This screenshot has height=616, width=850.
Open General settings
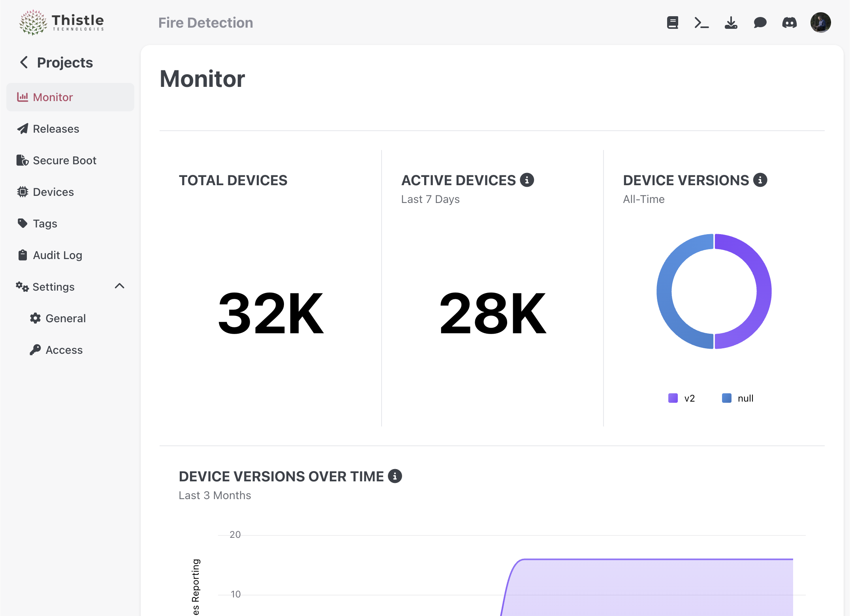[x=65, y=318]
